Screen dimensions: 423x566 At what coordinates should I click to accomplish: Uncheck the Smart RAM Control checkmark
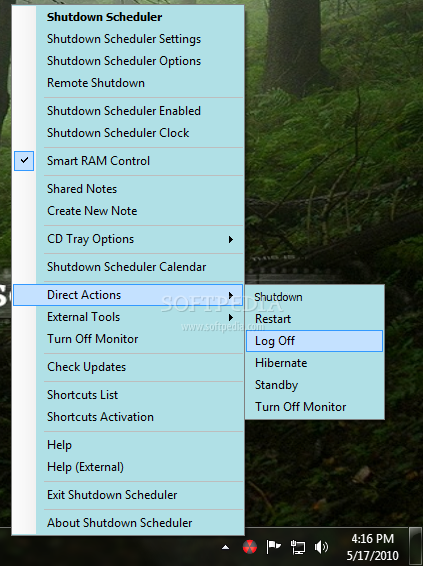(x=24, y=161)
